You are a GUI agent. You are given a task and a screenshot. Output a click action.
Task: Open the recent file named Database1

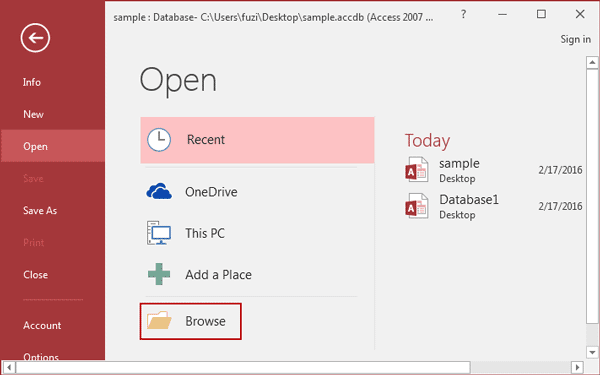click(x=469, y=200)
